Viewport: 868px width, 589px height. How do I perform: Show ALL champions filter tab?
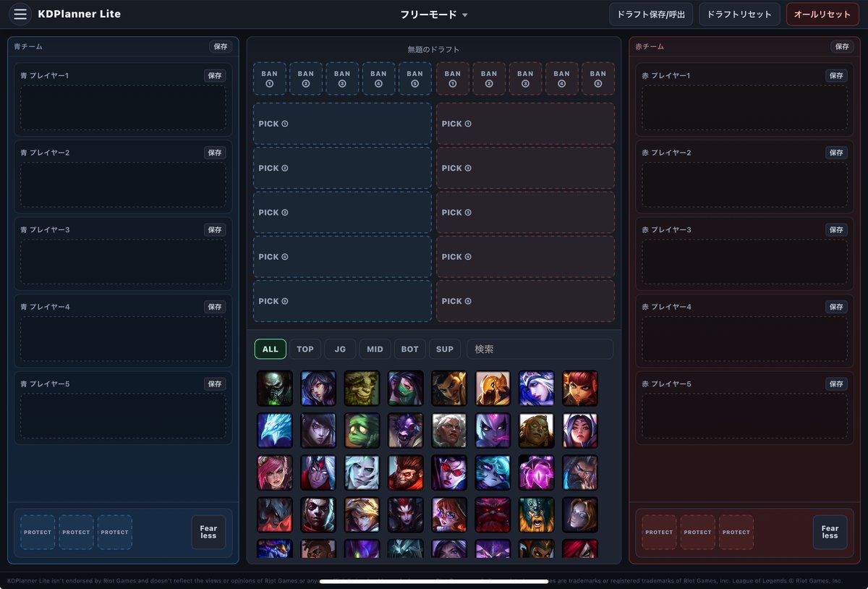(x=271, y=349)
